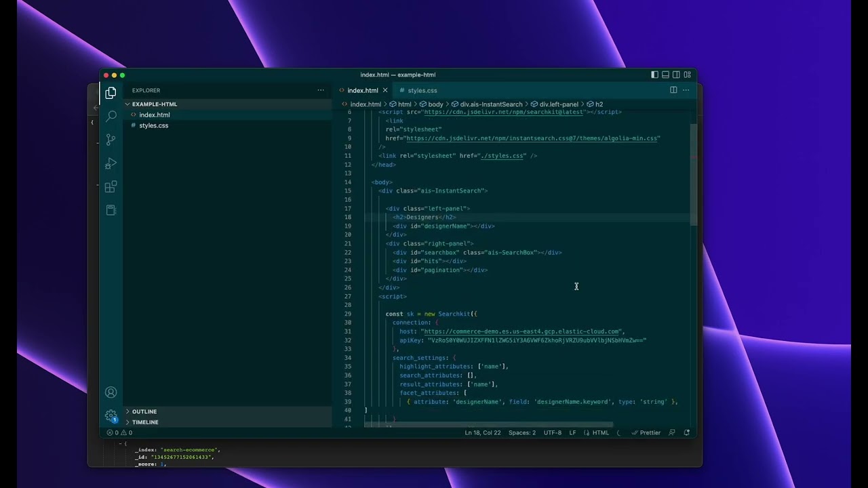The height and width of the screenshot is (488, 868).
Task: Split the editor to the right
Action: click(673, 89)
